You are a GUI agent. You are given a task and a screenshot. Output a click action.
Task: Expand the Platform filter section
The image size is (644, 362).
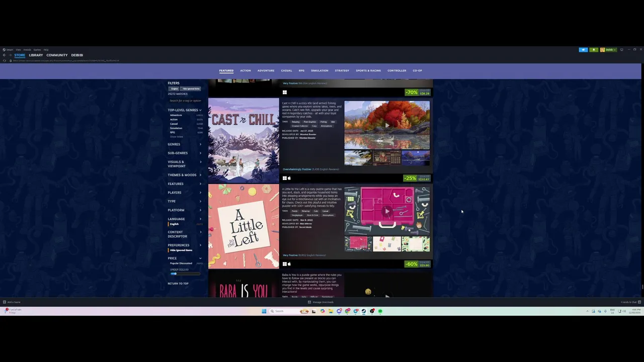pyautogui.click(x=185, y=210)
